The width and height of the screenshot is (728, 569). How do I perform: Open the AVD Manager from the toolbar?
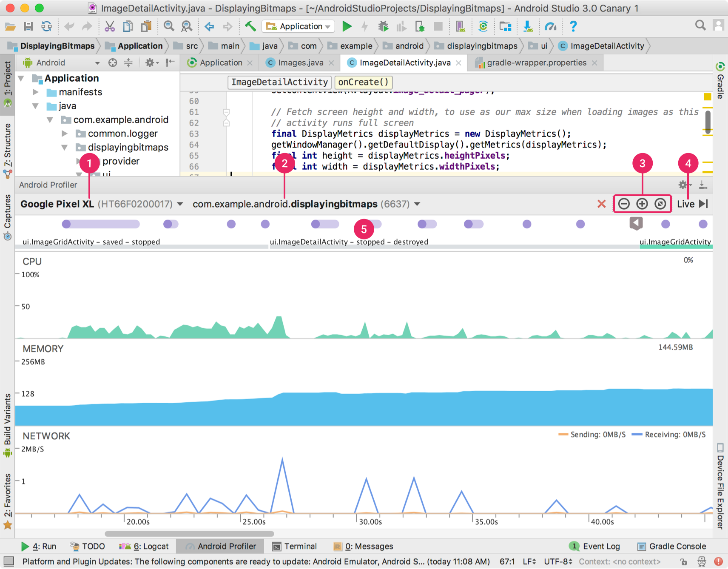[460, 26]
